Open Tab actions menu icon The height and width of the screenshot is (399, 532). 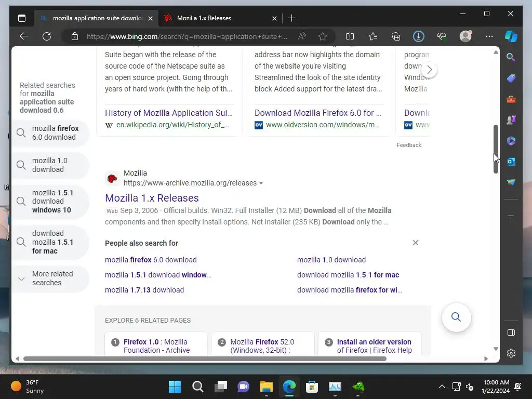coord(22,18)
